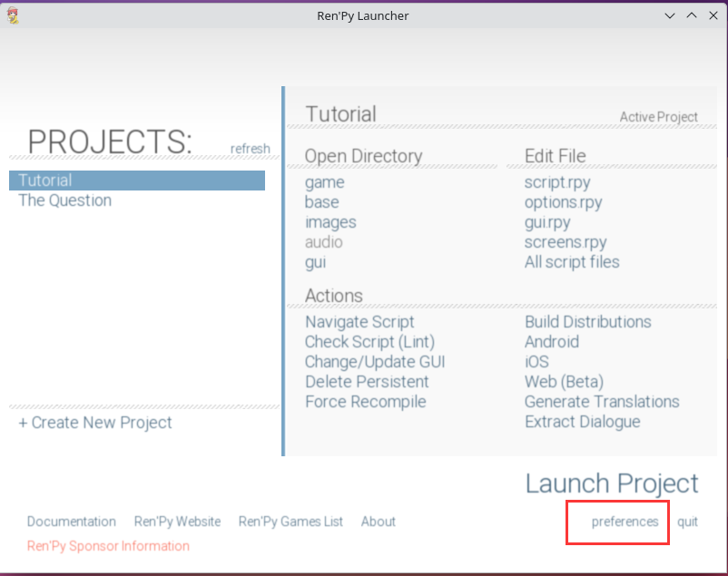The width and height of the screenshot is (728, 576).
Task: Select the Tutorial project
Action: (x=137, y=181)
